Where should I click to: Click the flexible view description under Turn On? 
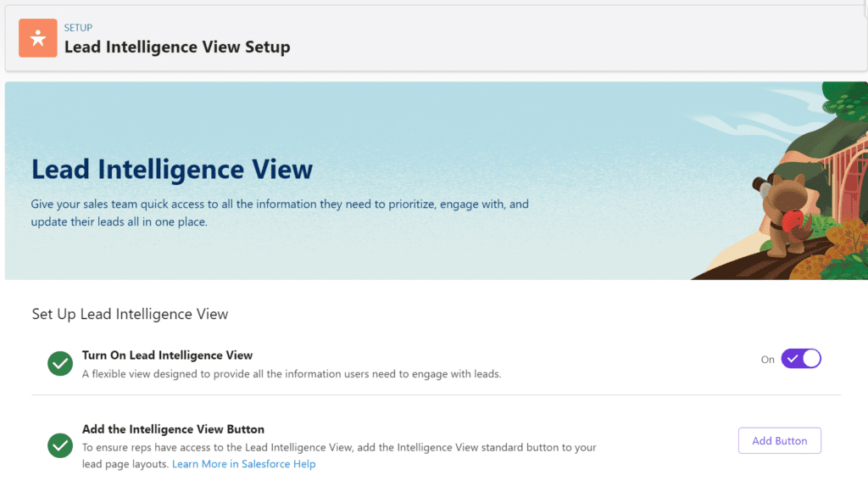point(292,374)
